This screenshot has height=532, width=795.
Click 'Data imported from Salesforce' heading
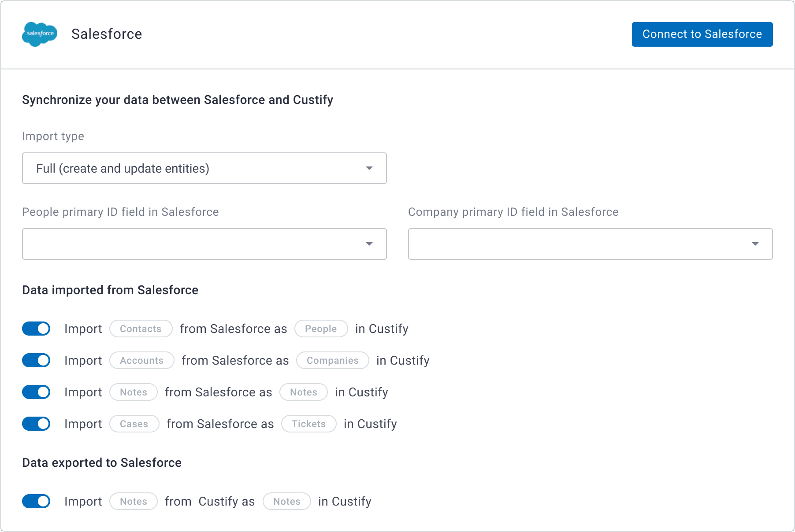(110, 290)
